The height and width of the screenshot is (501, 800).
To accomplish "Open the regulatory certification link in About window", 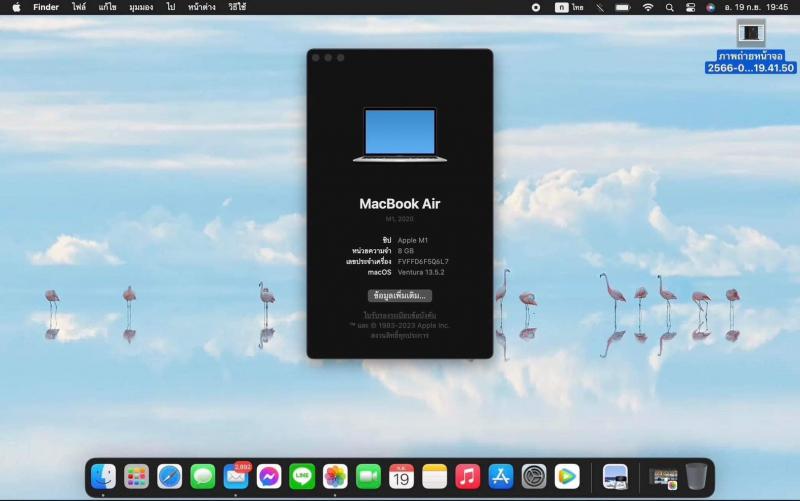I will coord(400,315).
